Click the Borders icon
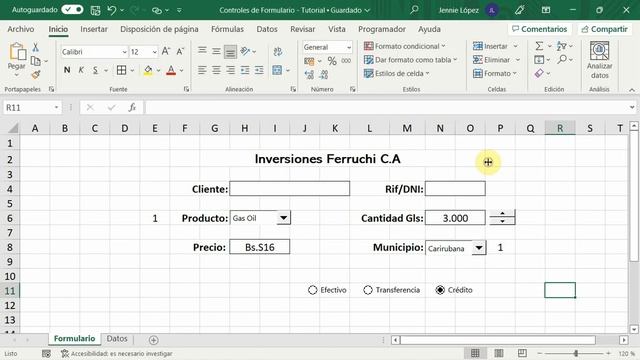 point(121,70)
